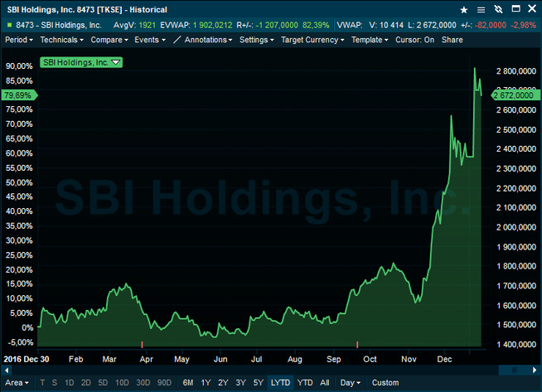Select the S period button
The width and height of the screenshot is (542, 392).
[54, 383]
